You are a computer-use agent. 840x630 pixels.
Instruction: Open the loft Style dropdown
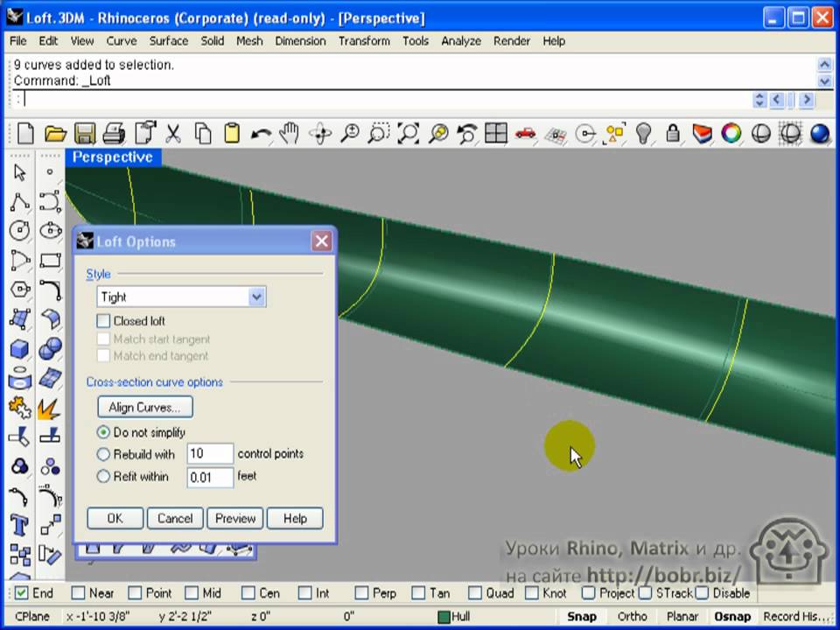point(256,297)
